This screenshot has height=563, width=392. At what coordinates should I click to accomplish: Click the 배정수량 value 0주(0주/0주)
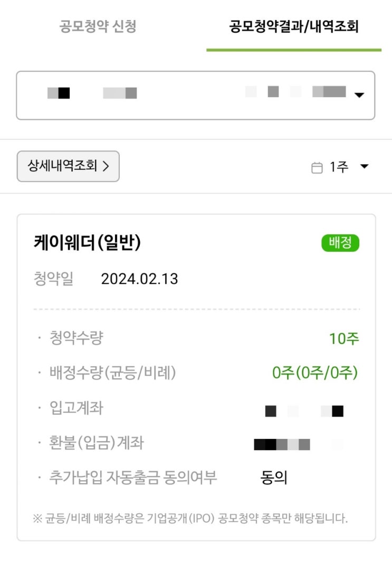[315, 373]
